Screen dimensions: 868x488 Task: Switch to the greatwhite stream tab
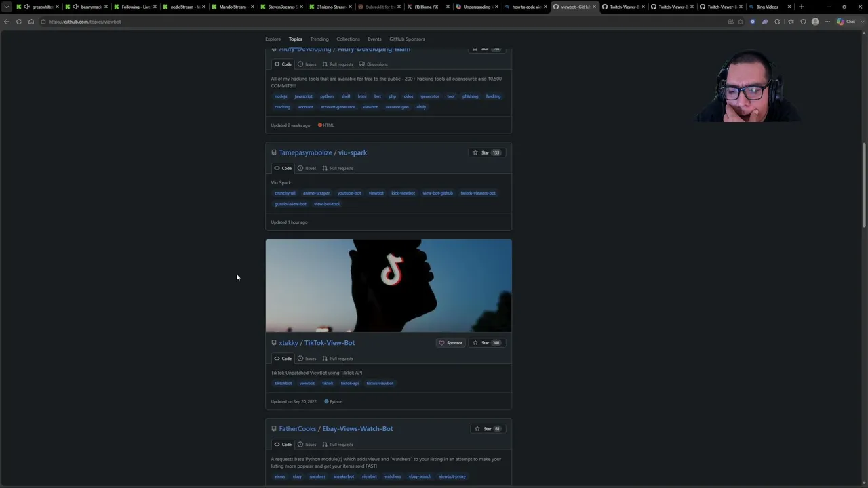point(38,7)
